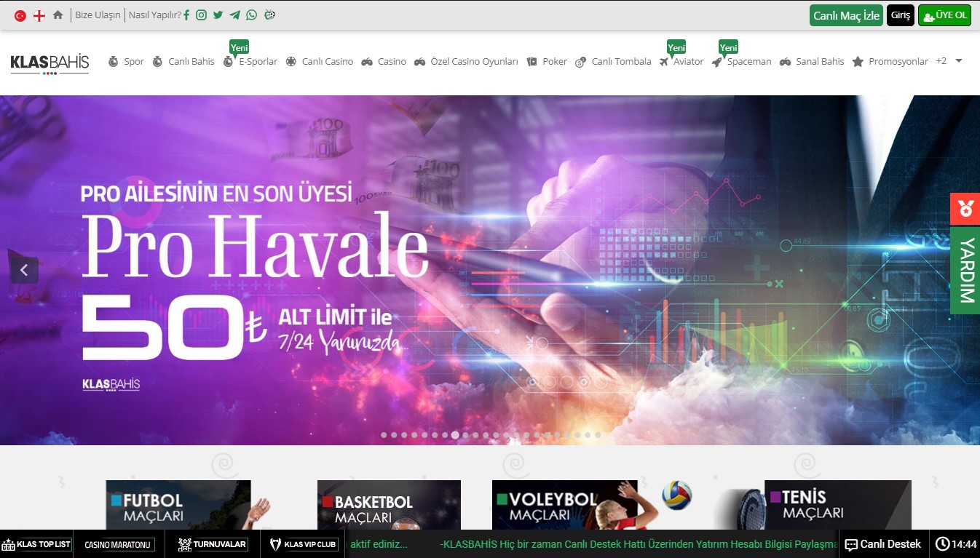
Task: Open the Canlı Casino menu item
Action: click(x=328, y=62)
